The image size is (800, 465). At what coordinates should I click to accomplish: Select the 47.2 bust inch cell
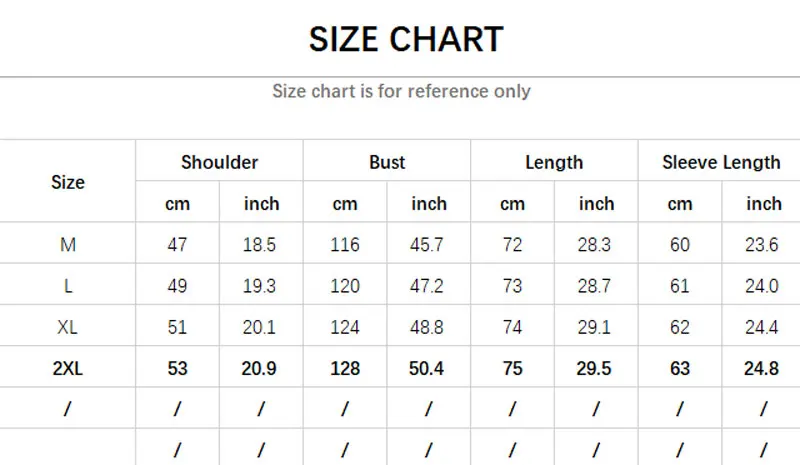pos(429,286)
